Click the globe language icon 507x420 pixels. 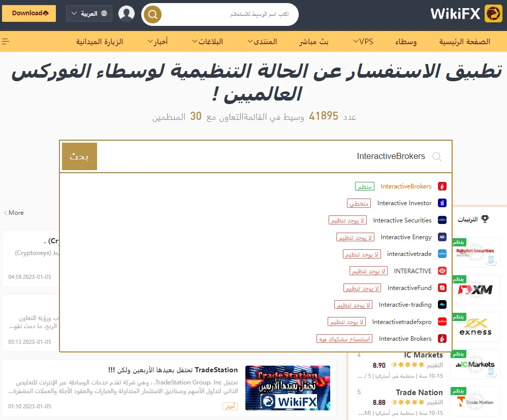(x=104, y=13)
